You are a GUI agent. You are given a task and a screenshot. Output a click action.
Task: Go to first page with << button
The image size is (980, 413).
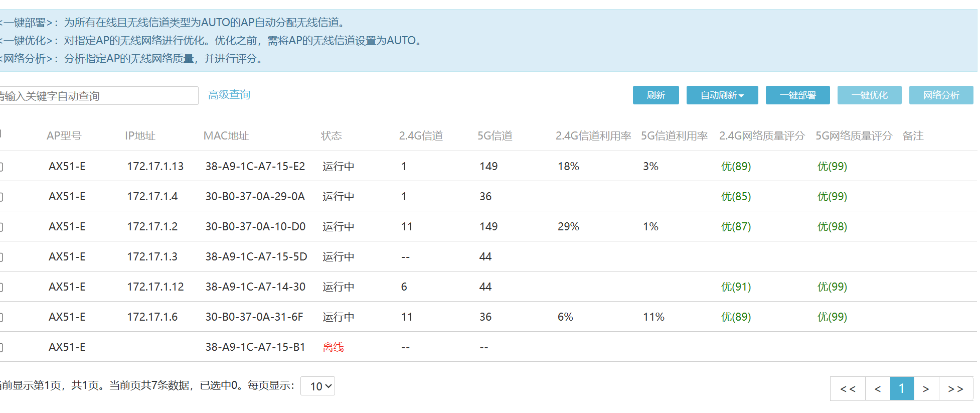(848, 389)
